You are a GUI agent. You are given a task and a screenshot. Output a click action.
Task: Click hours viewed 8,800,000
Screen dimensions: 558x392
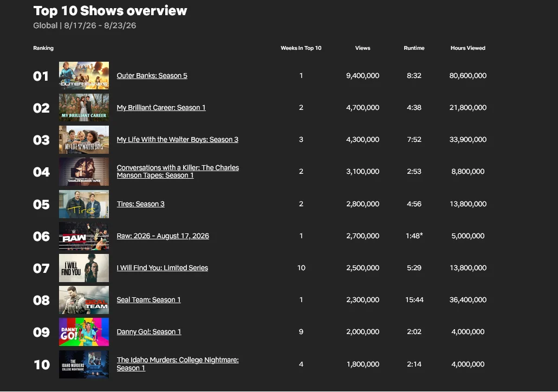tap(468, 172)
